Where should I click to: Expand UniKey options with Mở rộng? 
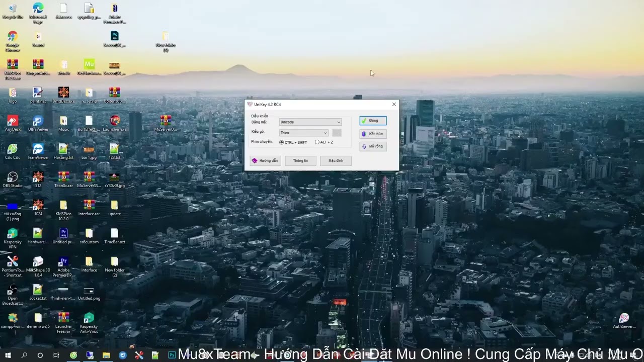373,146
